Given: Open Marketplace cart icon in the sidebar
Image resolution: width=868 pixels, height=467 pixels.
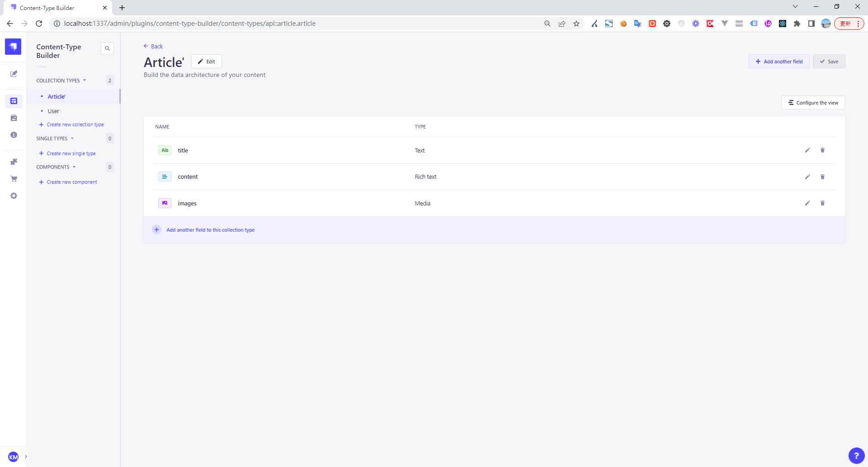Looking at the screenshot, I should pos(14,179).
